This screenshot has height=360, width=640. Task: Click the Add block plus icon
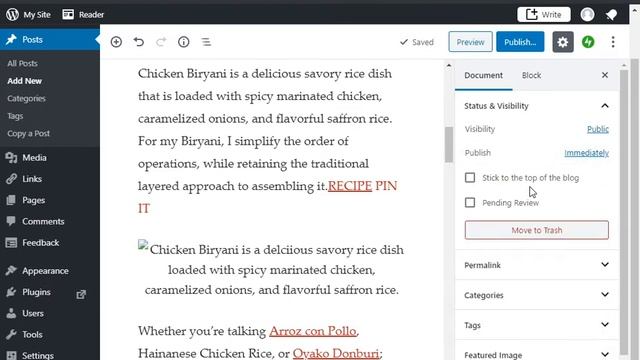pos(116,42)
